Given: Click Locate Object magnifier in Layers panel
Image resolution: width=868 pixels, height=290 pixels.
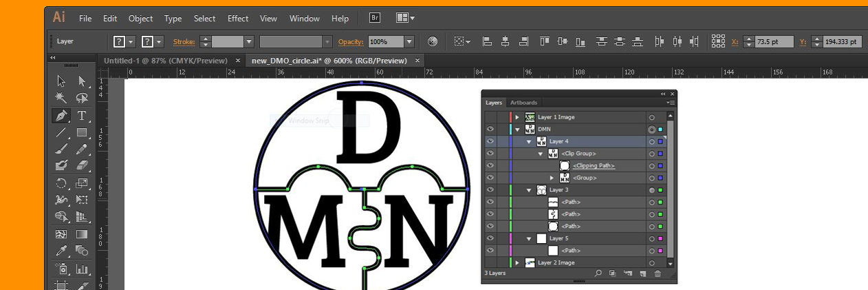Looking at the screenshot, I should pos(598,273).
